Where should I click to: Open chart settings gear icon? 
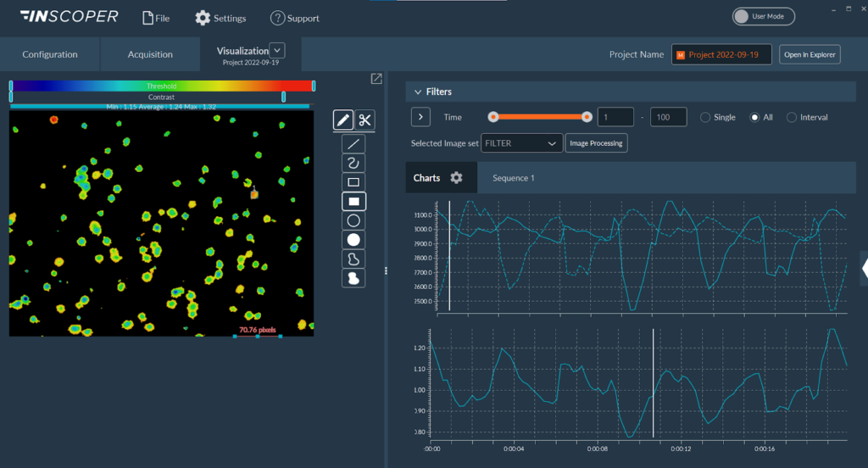click(x=457, y=178)
